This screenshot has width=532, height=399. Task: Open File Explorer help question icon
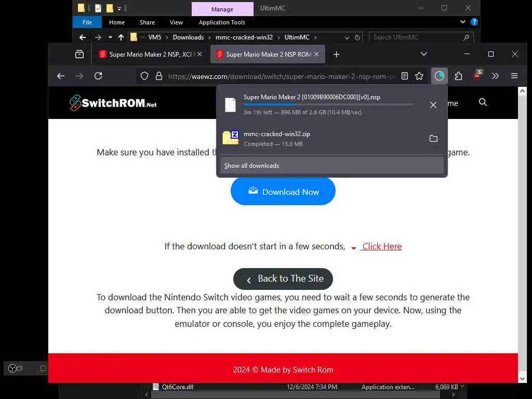pos(474,22)
